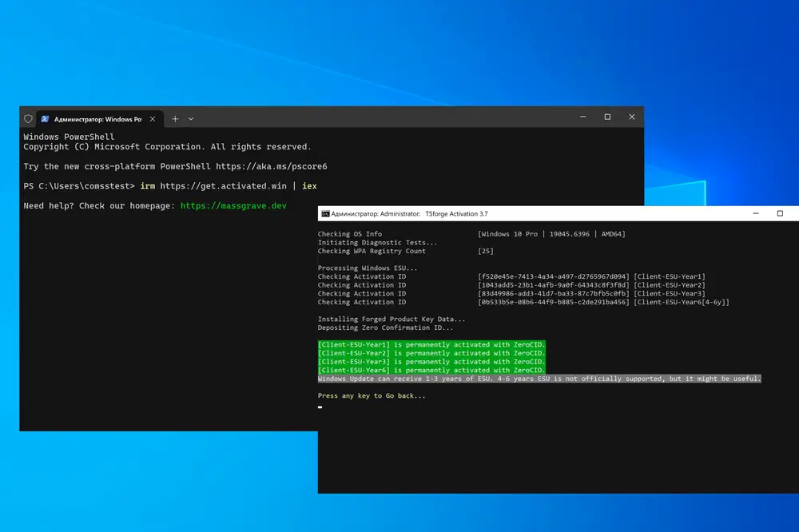Screen dimensions: 799x532
Task: Click the Client-ESU-Year2 activation ID line
Action: 511,285
